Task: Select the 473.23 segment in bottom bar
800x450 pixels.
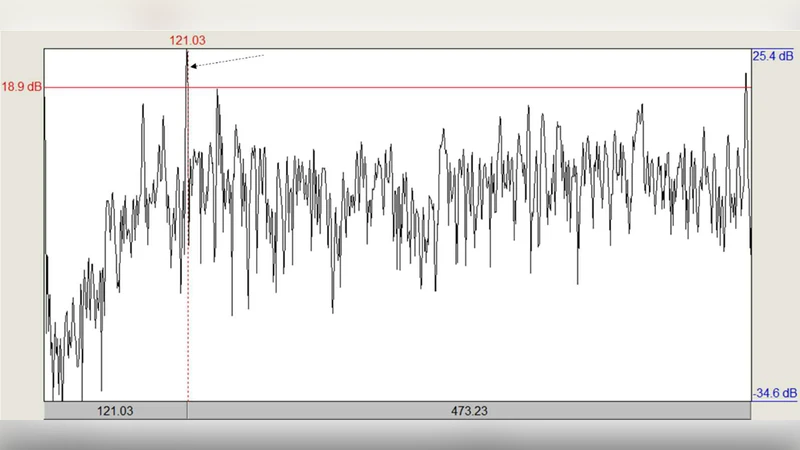Action: pos(468,411)
